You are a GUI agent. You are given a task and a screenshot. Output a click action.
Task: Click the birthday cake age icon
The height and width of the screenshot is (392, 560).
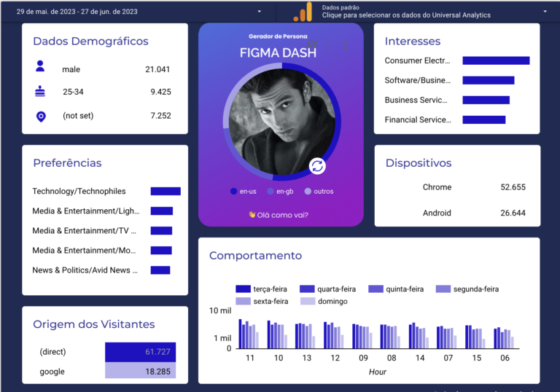40,91
